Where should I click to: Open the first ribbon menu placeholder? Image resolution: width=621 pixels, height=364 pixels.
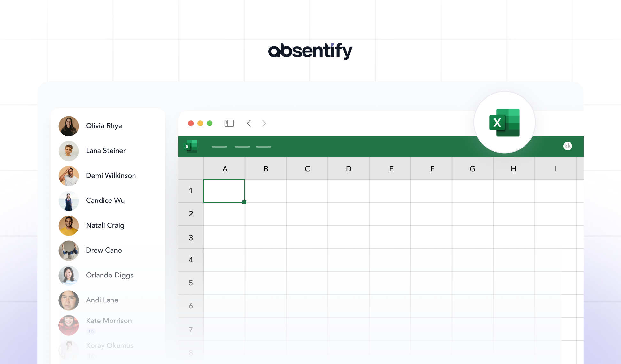click(x=219, y=147)
